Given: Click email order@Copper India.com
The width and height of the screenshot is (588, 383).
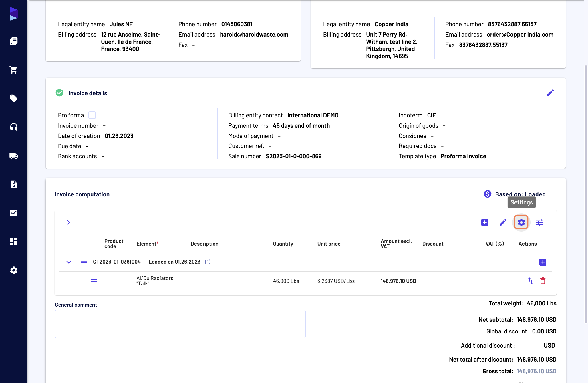Looking at the screenshot, I should [520, 35].
